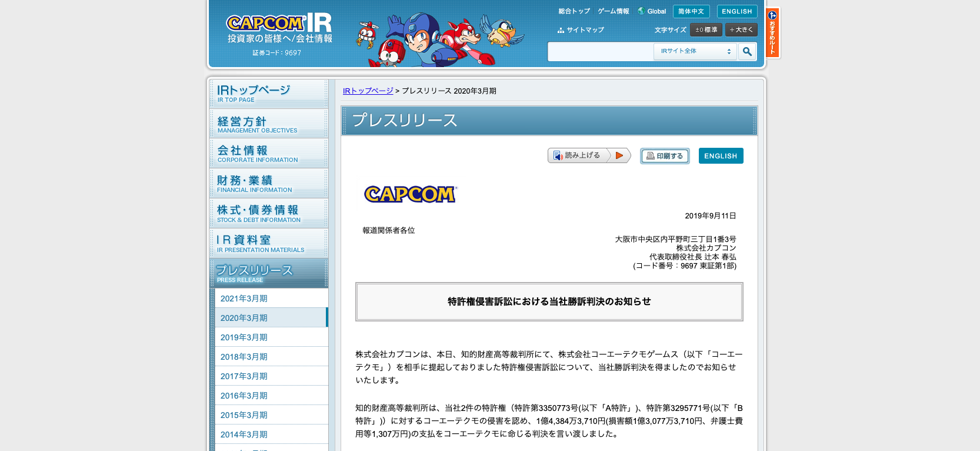Select 2015年3月期 press releases
980x451 pixels.
click(x=271, y=415)
